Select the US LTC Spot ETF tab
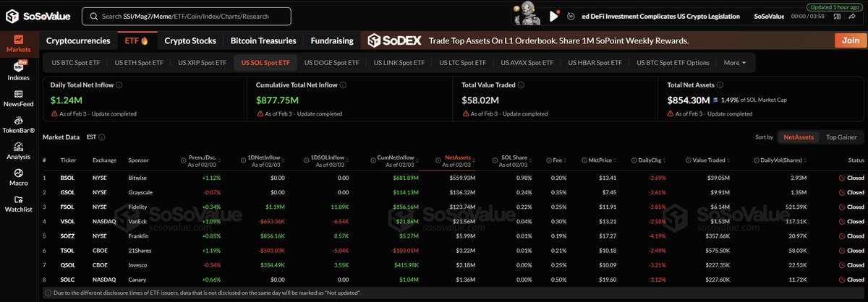Viewport: 868px width, 302px height. pos(461,63)
